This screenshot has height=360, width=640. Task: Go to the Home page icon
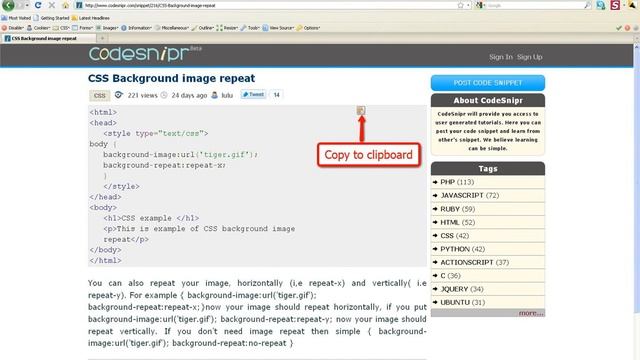point(65,5)
